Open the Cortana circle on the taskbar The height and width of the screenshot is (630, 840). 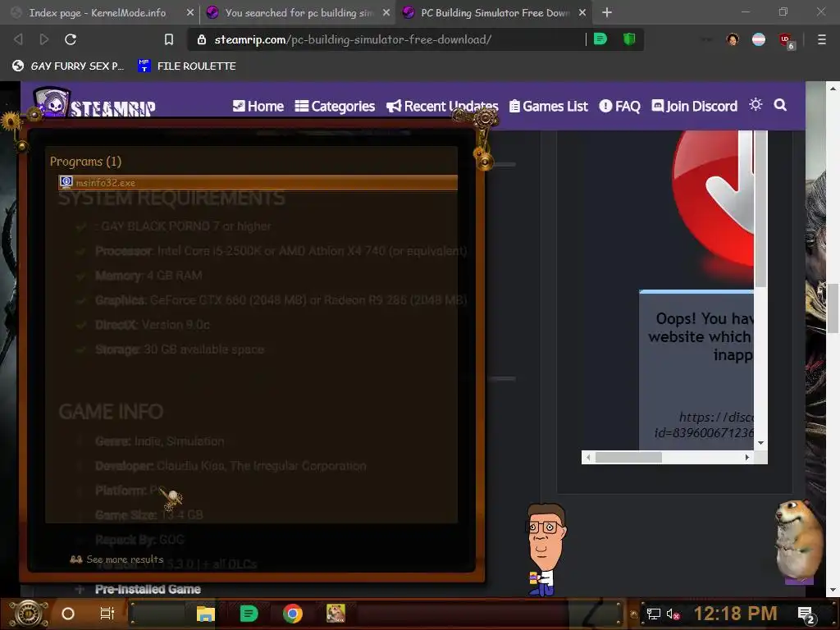click(68, 614)
